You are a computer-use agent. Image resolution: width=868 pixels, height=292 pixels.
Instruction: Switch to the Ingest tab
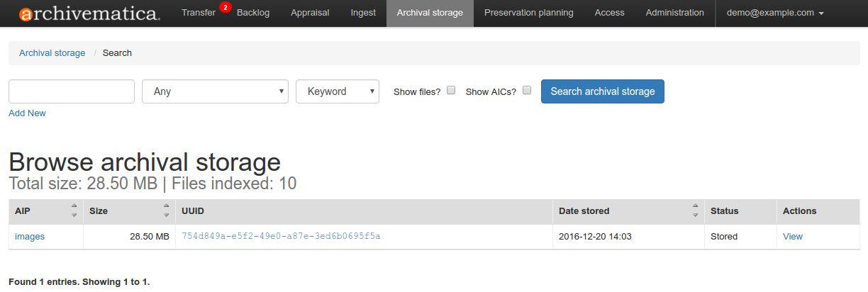[363, 13]
